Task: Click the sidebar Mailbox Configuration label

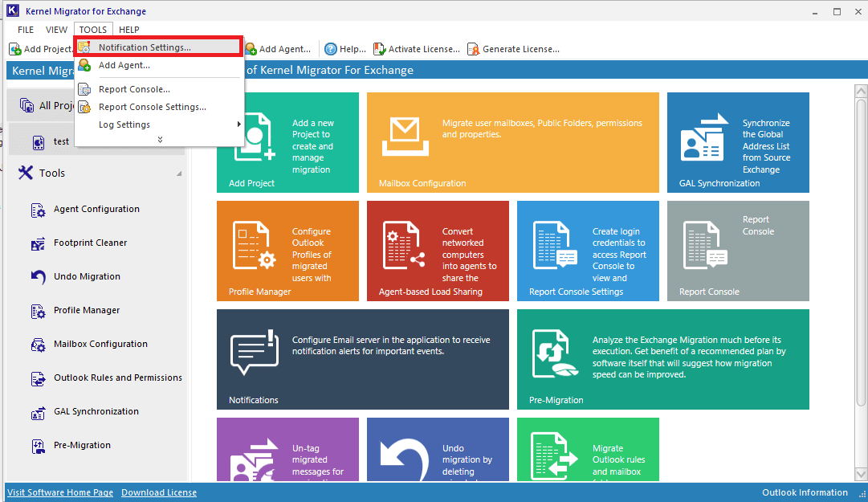Action: pos(100,345)
